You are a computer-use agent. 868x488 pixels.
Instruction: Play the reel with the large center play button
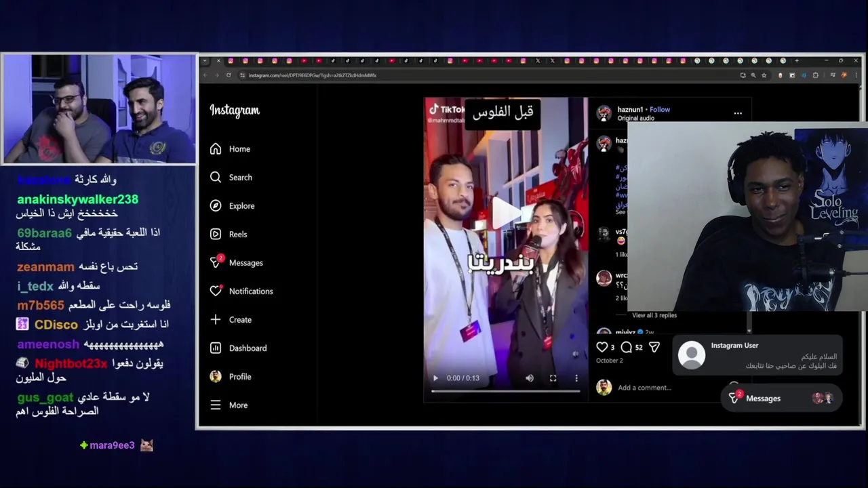point(506,213)
